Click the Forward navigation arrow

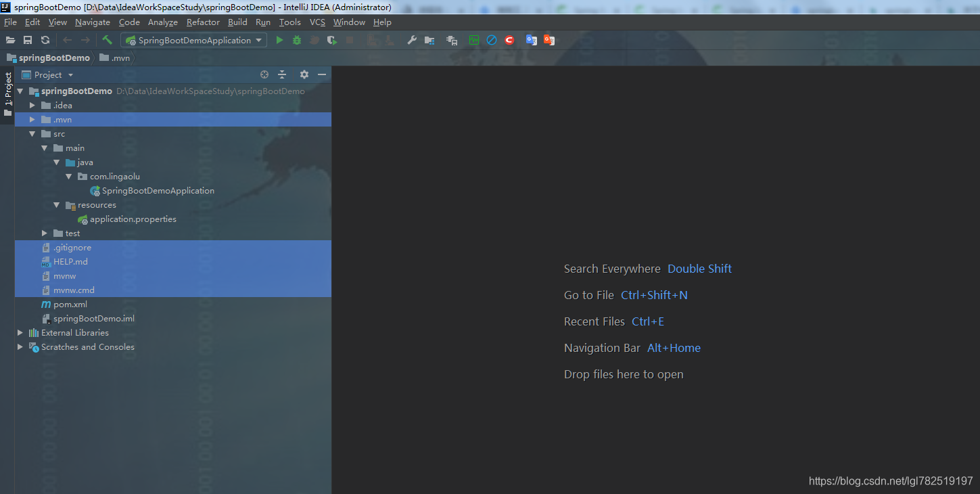(85, 41)
